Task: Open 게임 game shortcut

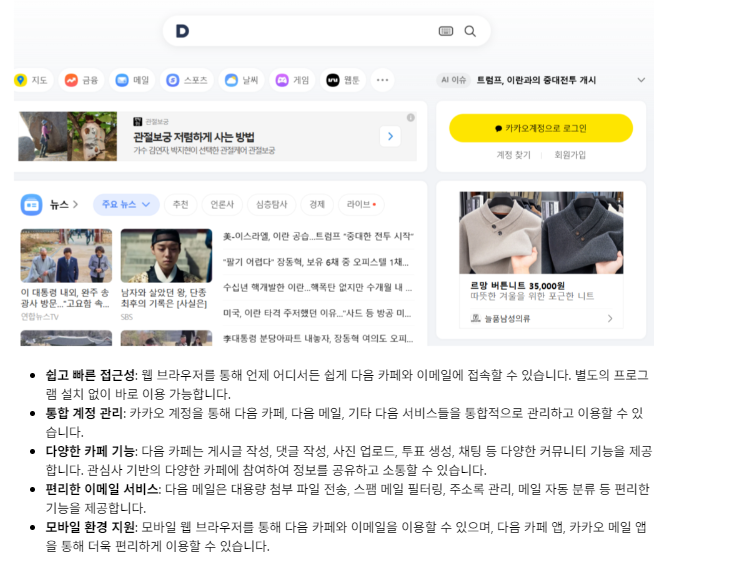Action: 292,80
